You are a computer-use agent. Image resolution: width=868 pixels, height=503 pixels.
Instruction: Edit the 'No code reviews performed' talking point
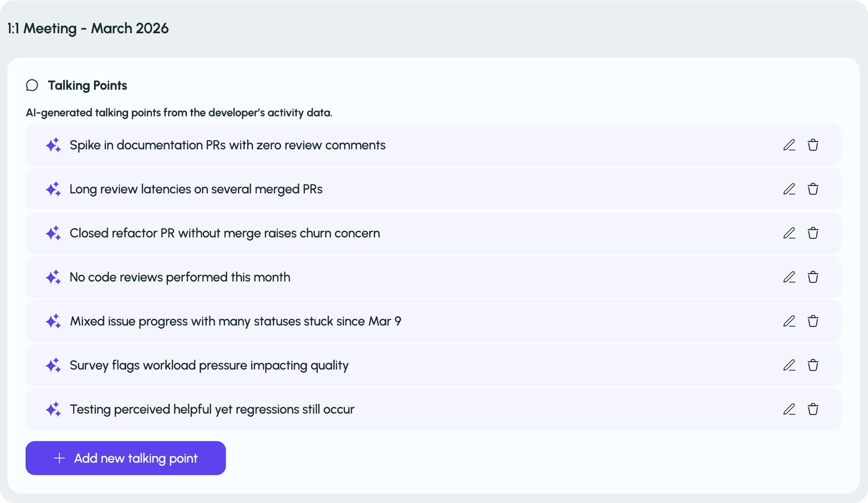tap(789, 277)
